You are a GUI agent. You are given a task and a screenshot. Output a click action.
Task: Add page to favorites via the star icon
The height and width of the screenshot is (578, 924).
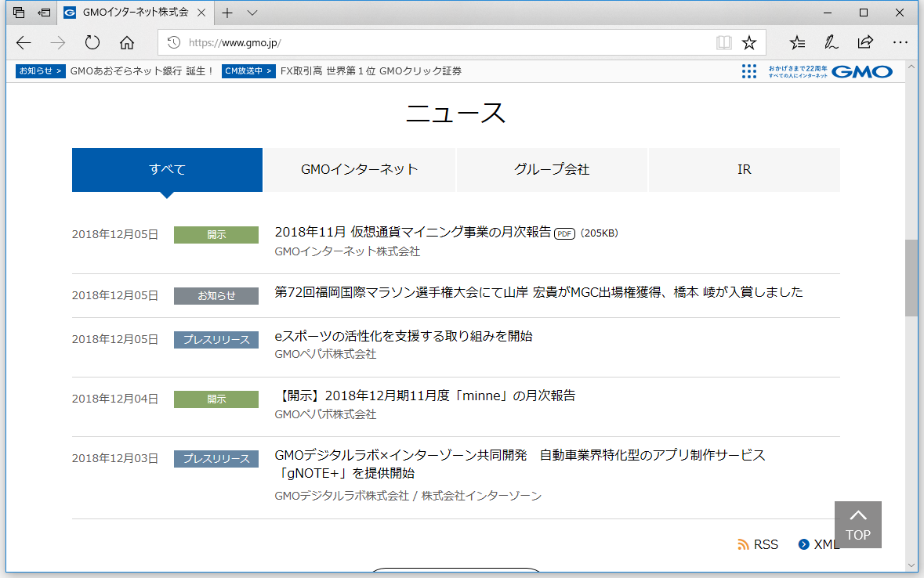750,42
